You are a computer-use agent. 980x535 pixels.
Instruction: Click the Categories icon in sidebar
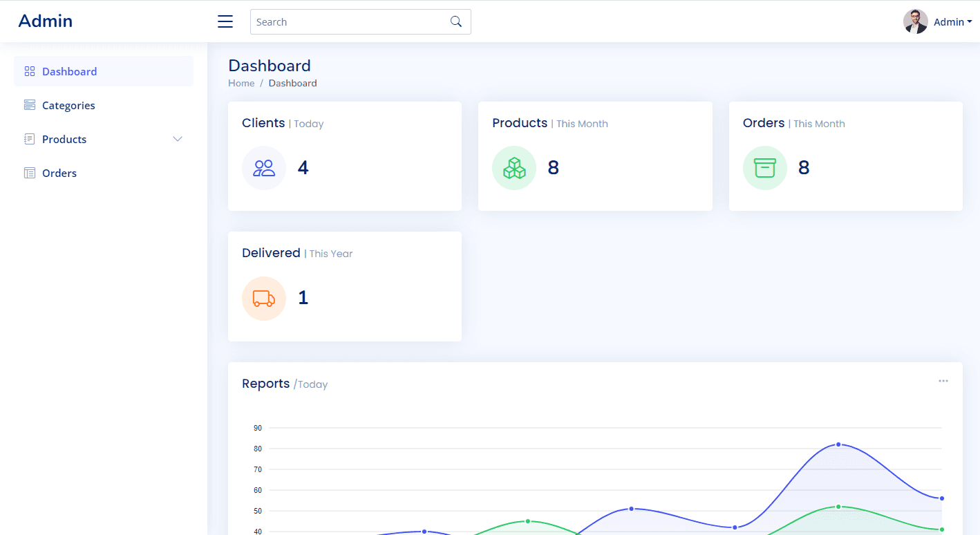pyautogui.click(x=30, y=105)
